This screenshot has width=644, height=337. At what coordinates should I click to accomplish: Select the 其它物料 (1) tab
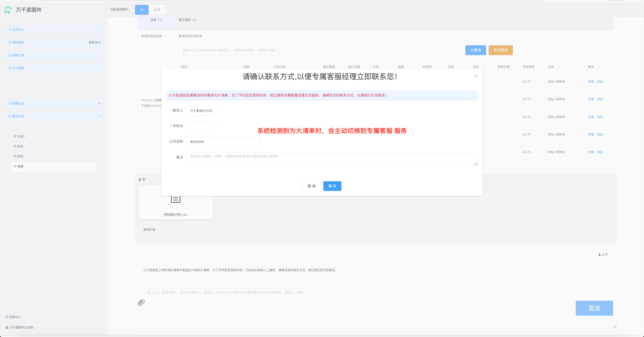coord(188,20)
